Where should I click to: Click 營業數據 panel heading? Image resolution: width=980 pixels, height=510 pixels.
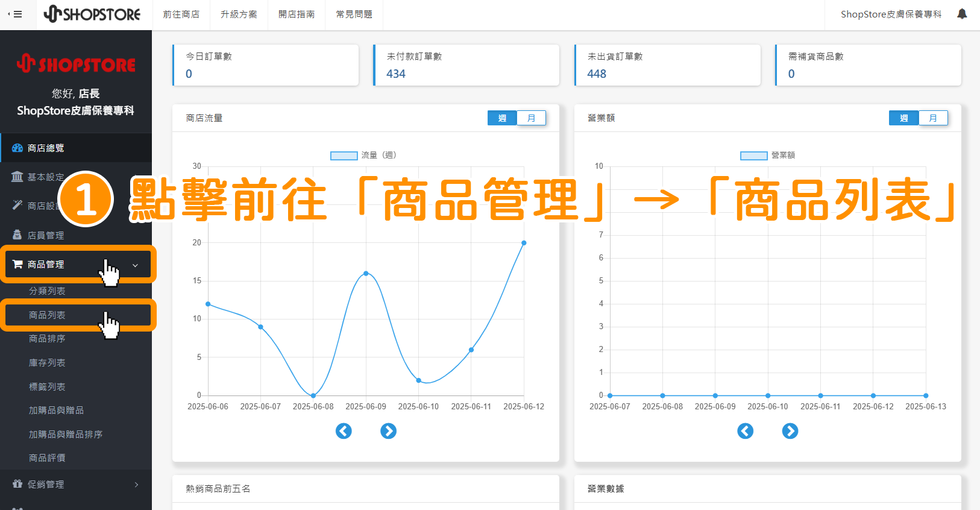point(606,489)
